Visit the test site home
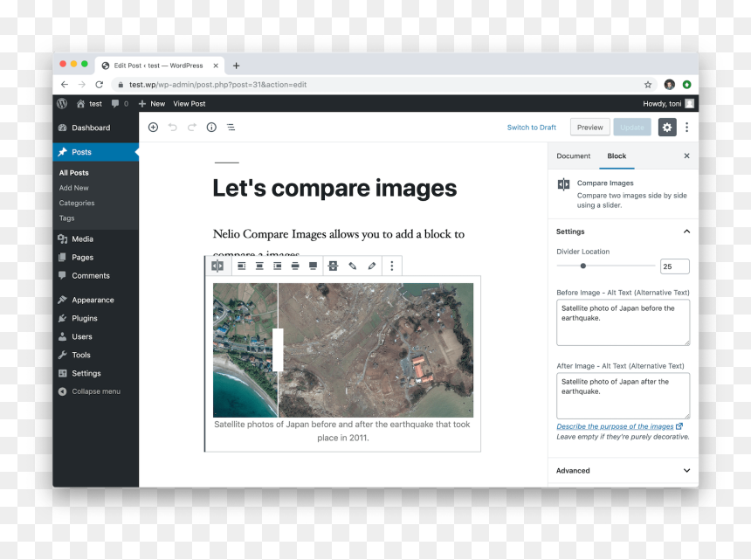Screen dimensions: 751x560 (x=90, y=103)
